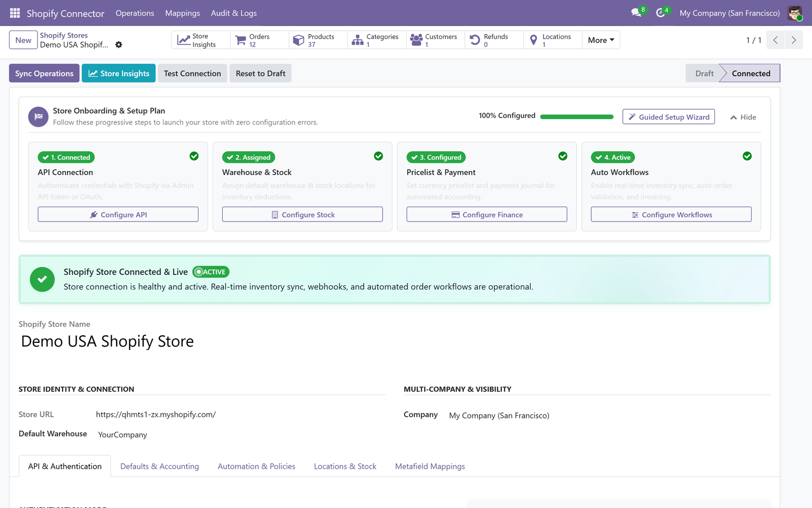
Task: Expand the More dropdown
Action: [x=601, y=40]
